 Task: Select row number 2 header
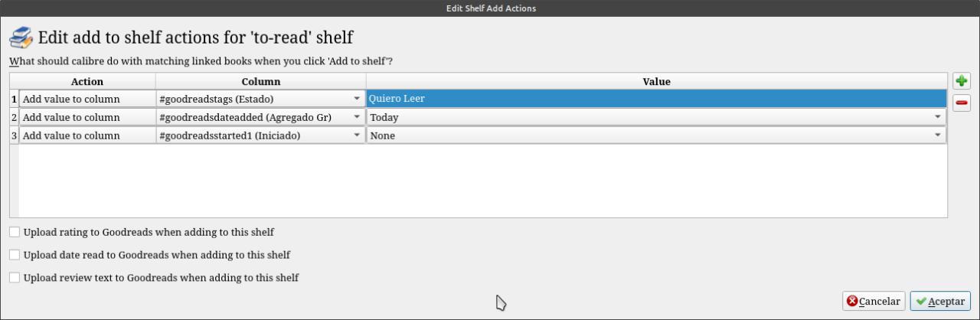coord(14,117)
